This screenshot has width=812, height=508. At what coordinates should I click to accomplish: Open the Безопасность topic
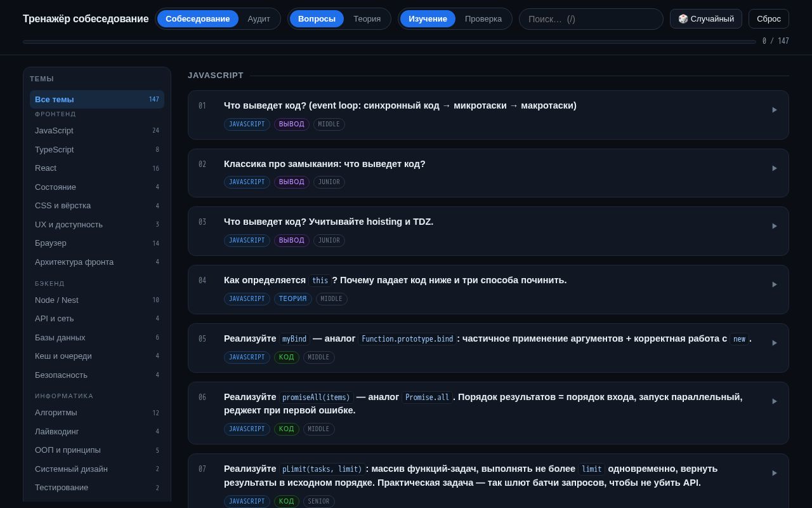[97, 375]
